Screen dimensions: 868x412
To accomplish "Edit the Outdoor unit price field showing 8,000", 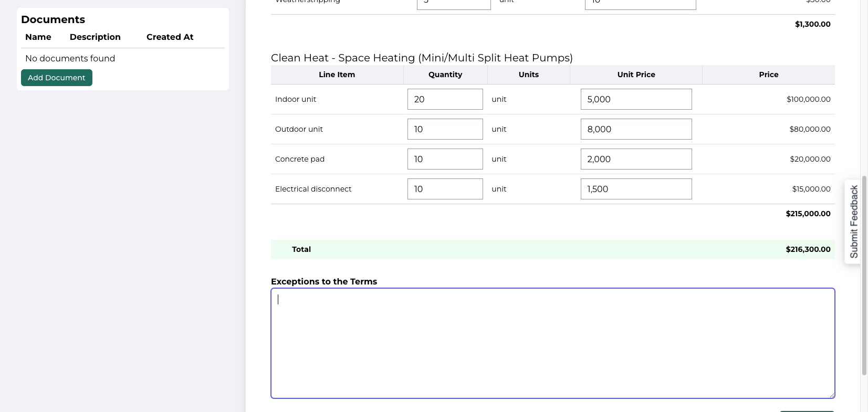I will [x=636, y=129].
